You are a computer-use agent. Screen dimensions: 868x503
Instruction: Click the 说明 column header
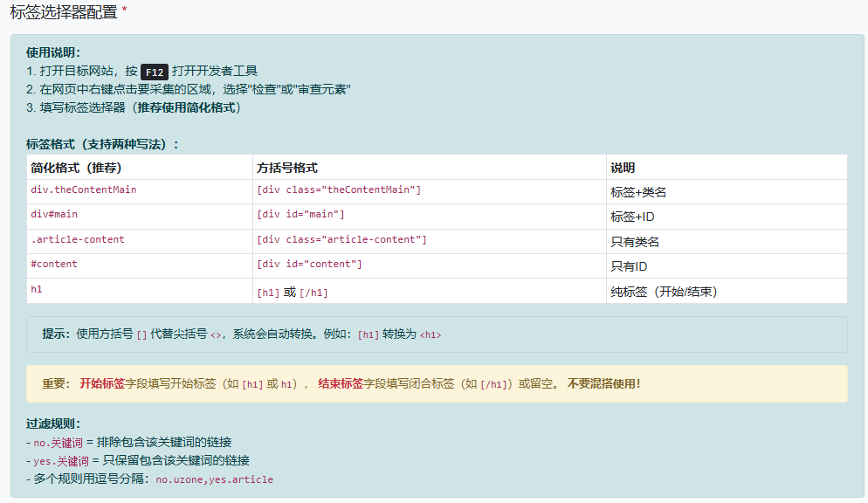(x=623, y=168)
